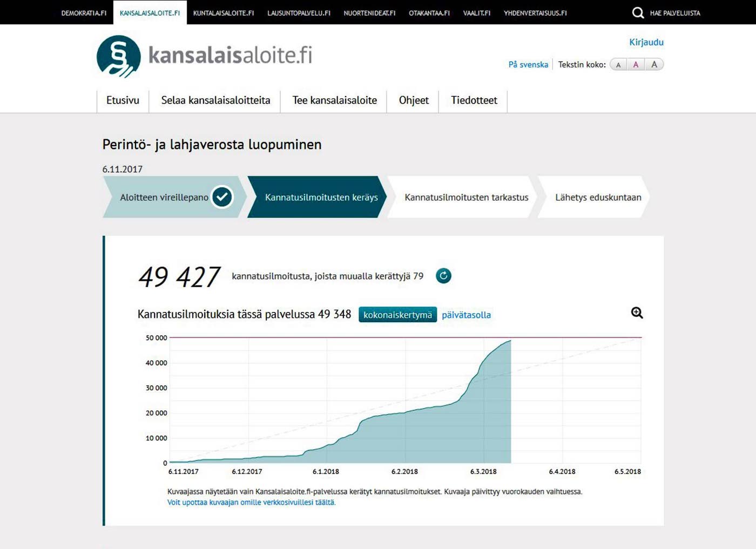Click the Kirjaudu login link

(x=646, y=42)
